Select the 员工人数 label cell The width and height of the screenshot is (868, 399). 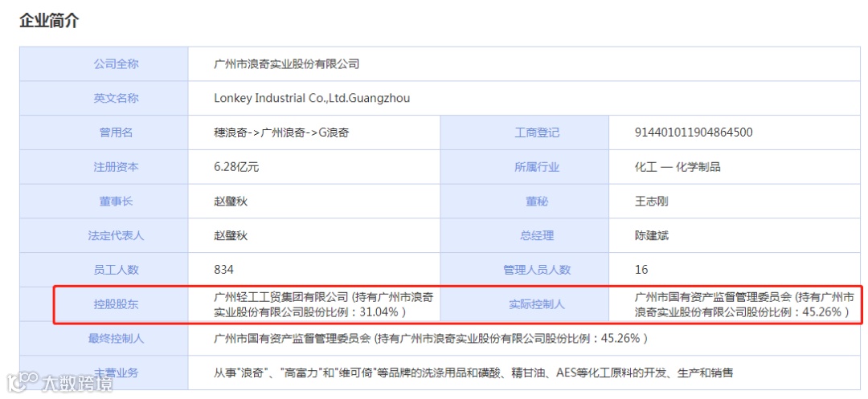tap(104, 270)
